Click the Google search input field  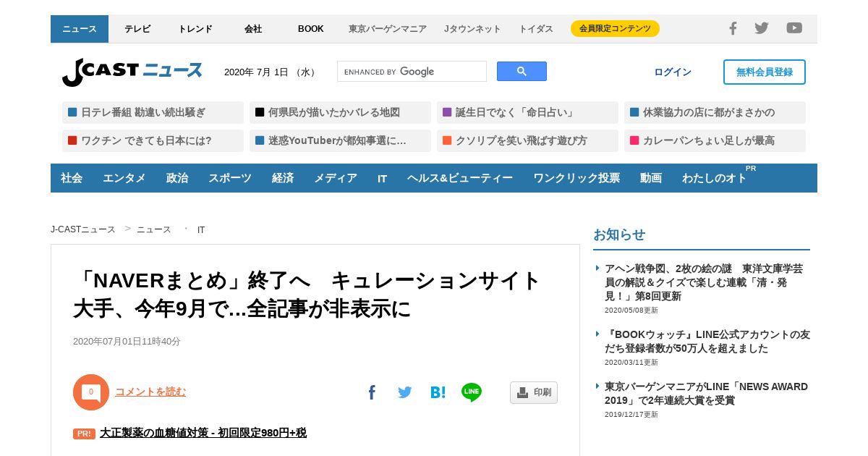click(412, 72)
